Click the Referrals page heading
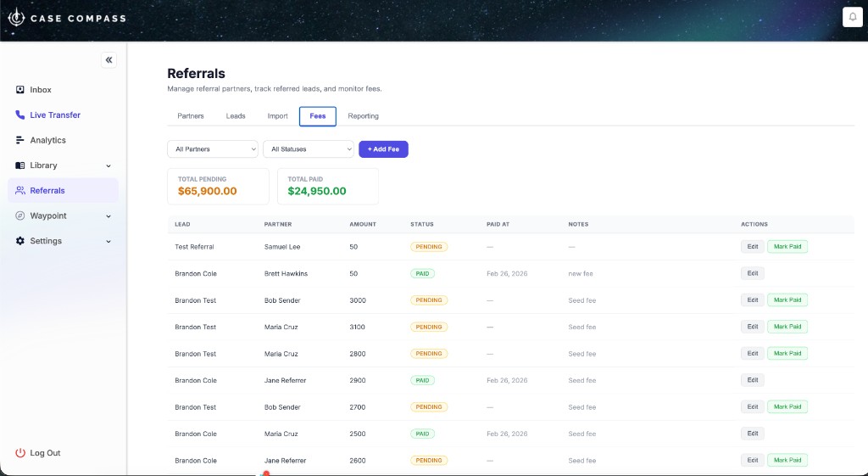868x476 pixels. click(x=196, y=73)
